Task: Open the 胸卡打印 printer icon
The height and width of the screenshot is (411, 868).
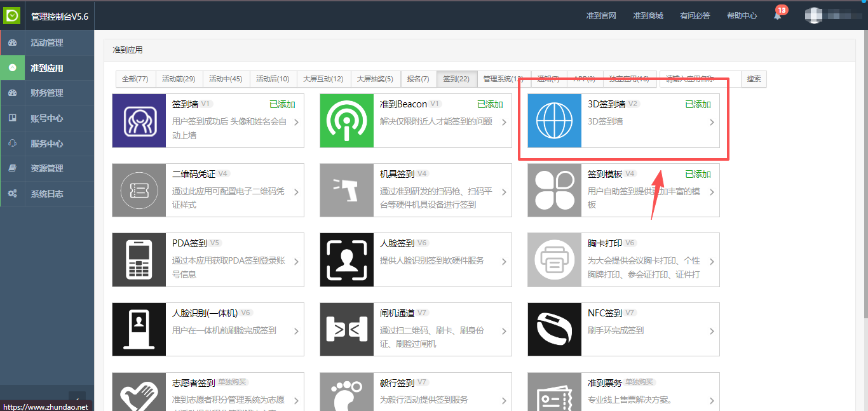Action: click(555, 260)
